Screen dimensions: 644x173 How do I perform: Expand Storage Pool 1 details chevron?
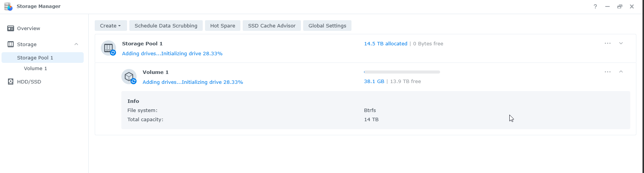click(x=621, y=43)
